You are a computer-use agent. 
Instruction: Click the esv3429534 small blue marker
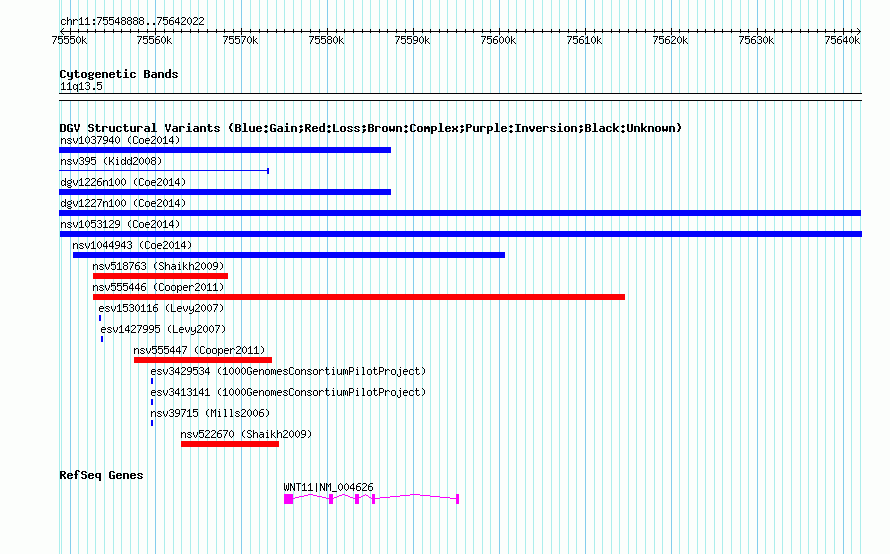pyautogui.click(x=152, y=381)
